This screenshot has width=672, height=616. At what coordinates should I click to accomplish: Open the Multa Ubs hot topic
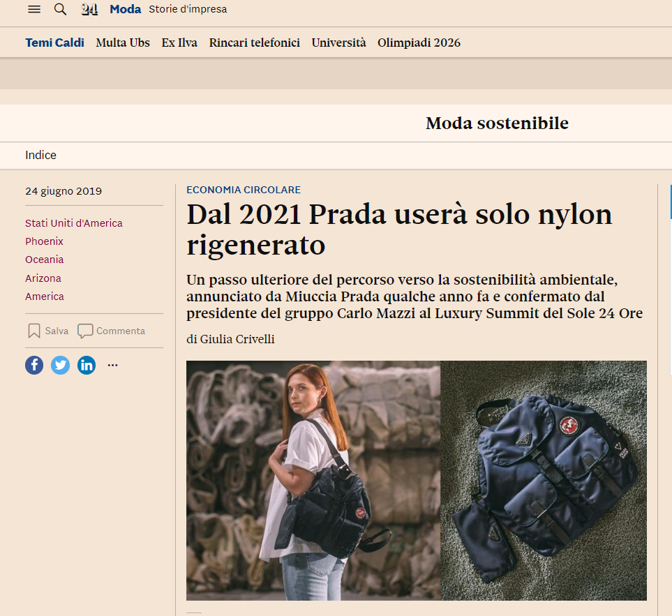[123, 43]
